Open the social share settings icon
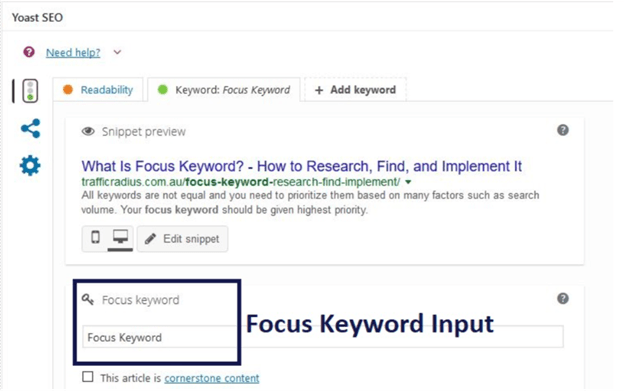 [x=30, y=128]
